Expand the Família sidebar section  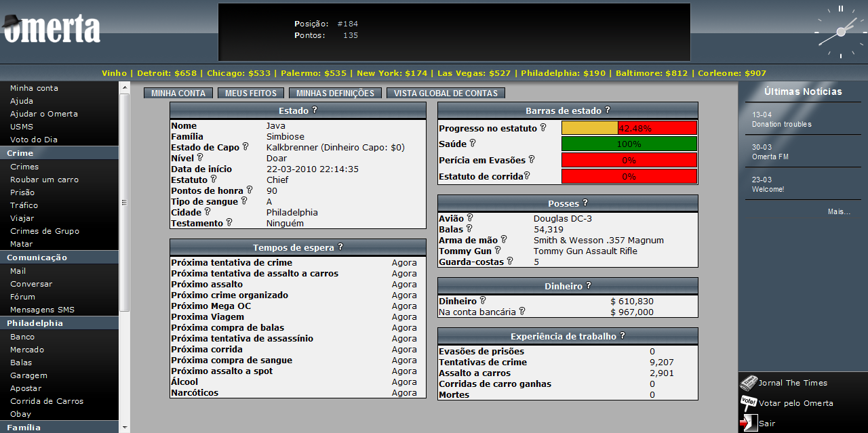coord(24,428)
